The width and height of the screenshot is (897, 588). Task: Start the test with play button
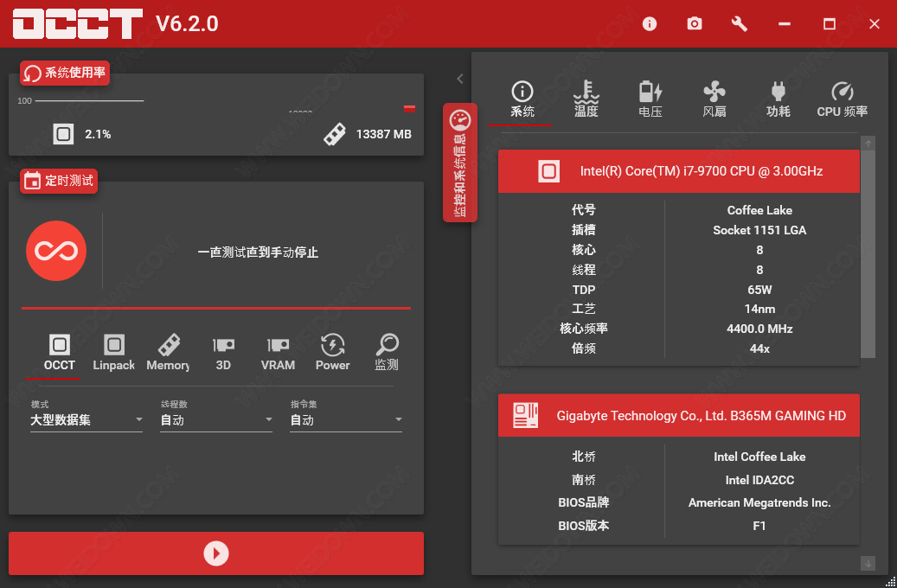pyautogui.click(x=216, y=553)
